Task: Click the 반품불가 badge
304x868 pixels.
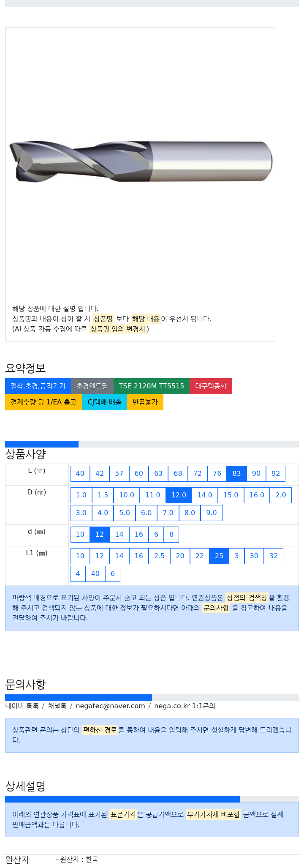Action: pyautogui.click(x=145, y=402)
